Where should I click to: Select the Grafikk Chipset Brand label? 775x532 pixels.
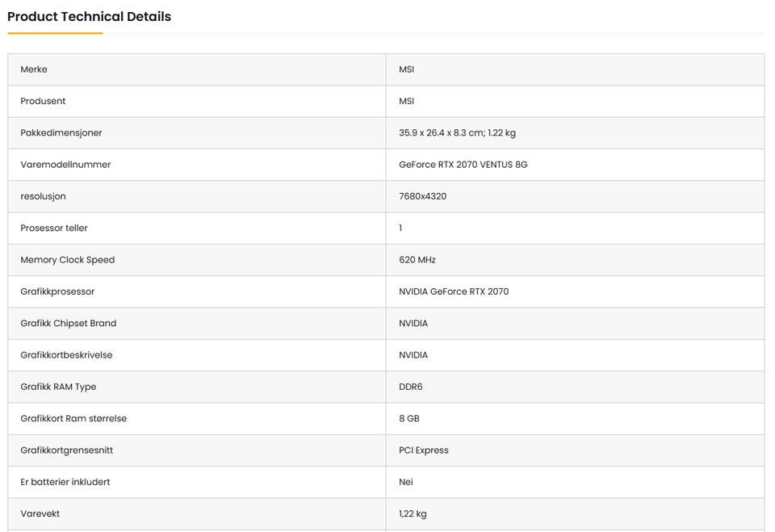[x=69, y=324]
